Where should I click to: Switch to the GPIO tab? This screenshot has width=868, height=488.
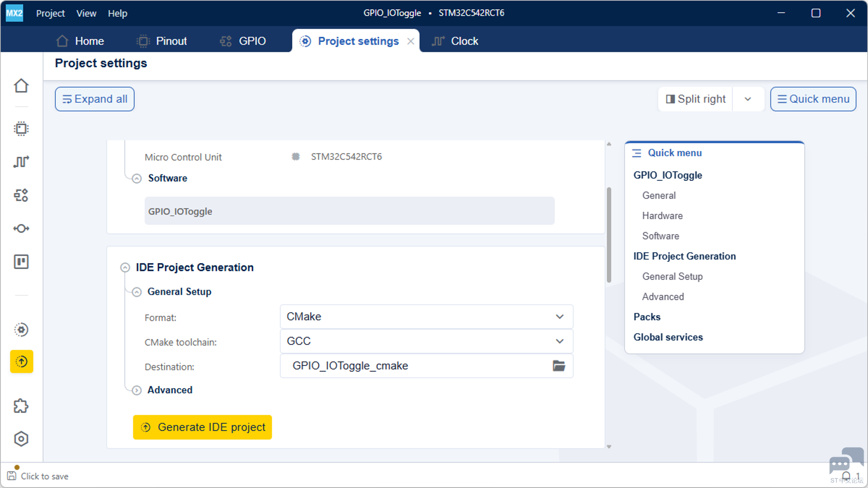pyautogui.click(x=243, y=41)
